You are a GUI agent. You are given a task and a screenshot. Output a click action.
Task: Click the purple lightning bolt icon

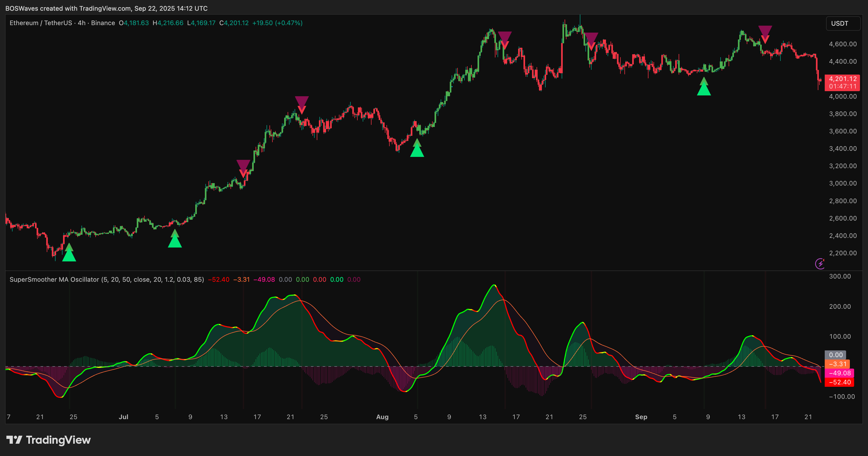820,263
